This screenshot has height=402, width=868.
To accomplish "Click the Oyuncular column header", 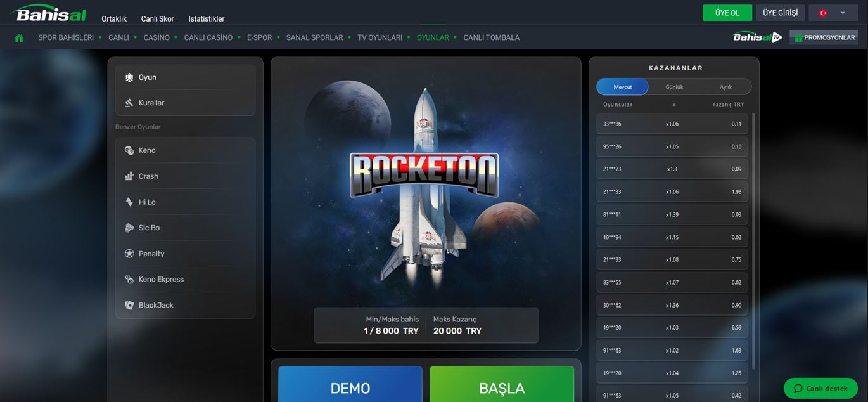I will [x=618, y=105].
